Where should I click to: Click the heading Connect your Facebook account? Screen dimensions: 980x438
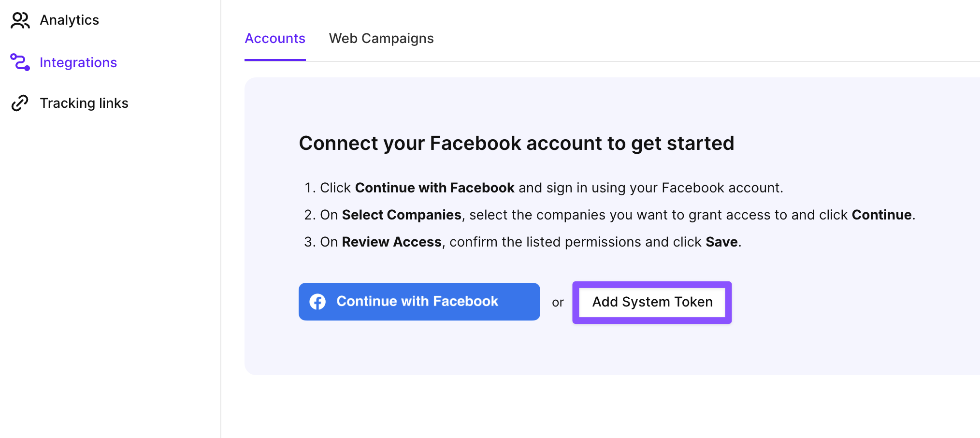(x=517, y=143)
